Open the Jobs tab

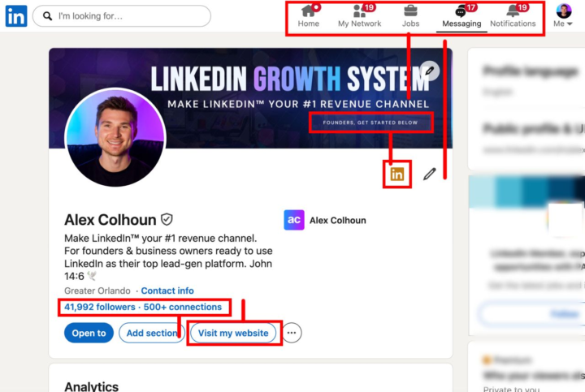(410, 16)
